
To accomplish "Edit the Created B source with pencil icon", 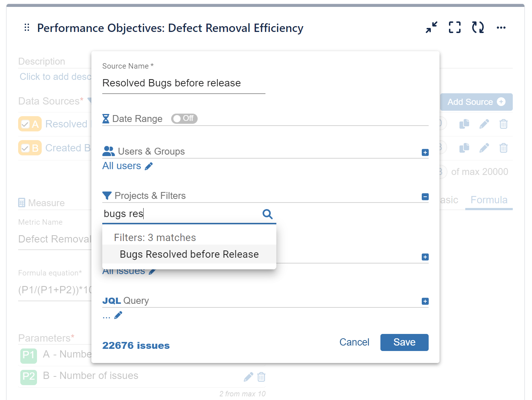I will click(484, 148).
